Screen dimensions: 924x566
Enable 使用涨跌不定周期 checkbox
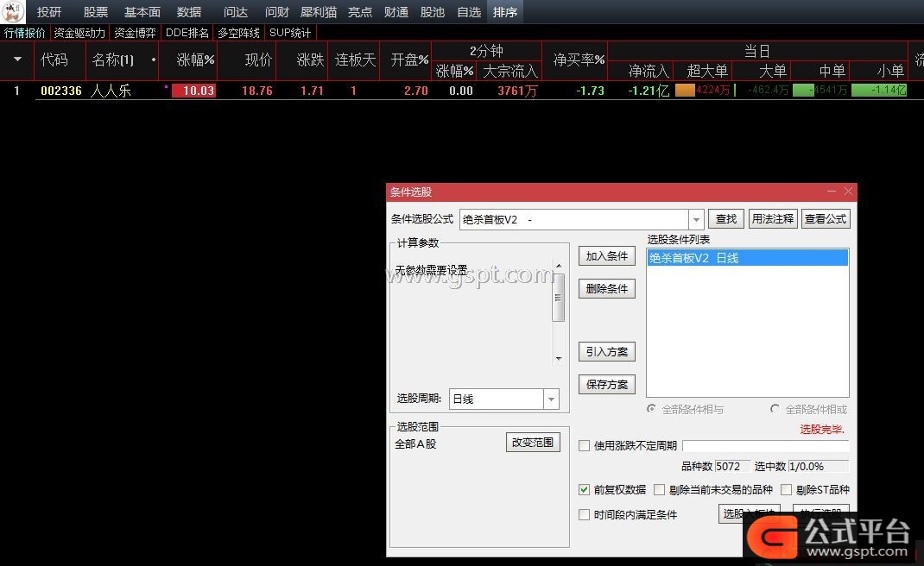(x=584, y=446)
